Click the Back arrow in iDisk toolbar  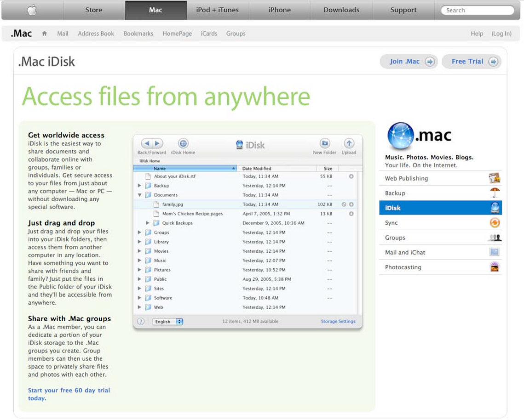[147, 143]
